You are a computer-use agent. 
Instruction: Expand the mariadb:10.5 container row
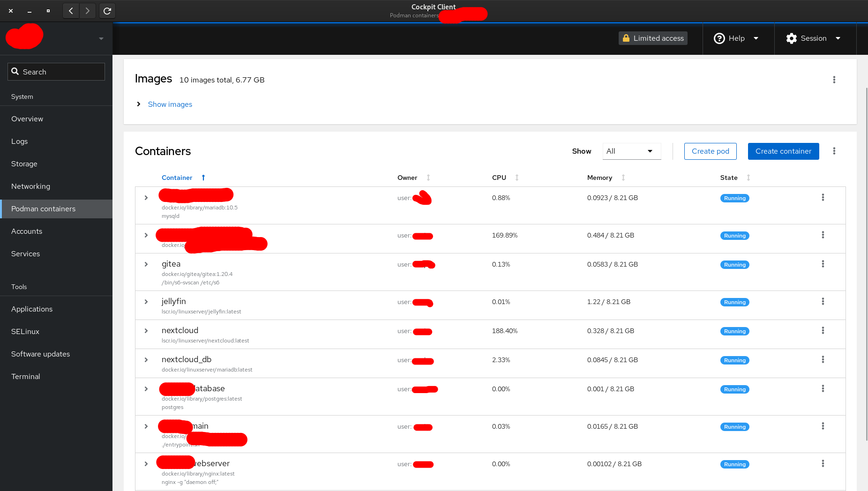(x=146, y=198)
